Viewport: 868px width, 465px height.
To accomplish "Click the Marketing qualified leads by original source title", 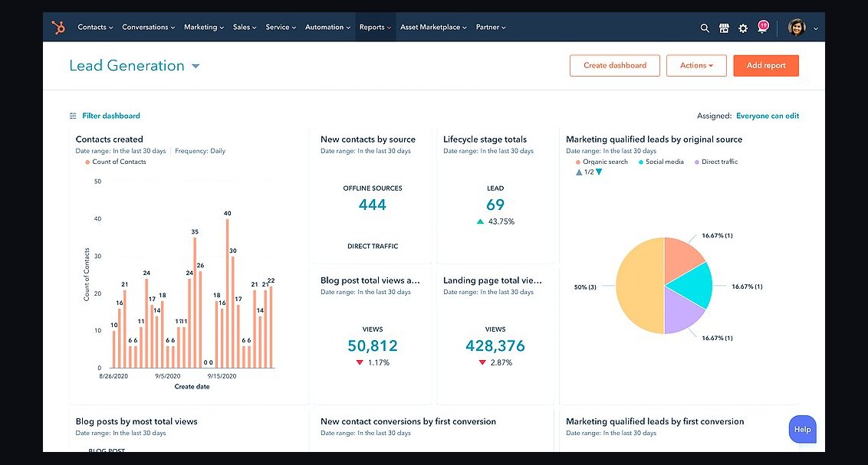I will pyautogui.click(x=654, y=139).
